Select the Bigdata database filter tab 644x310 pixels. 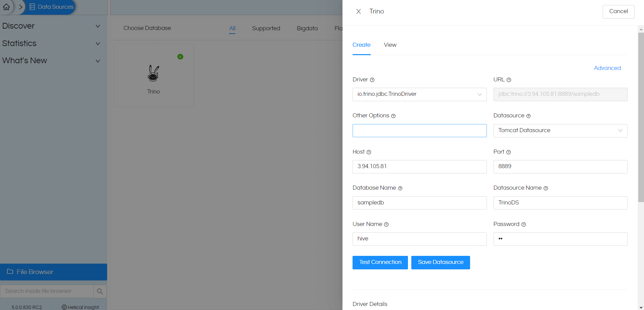(307, 28)
